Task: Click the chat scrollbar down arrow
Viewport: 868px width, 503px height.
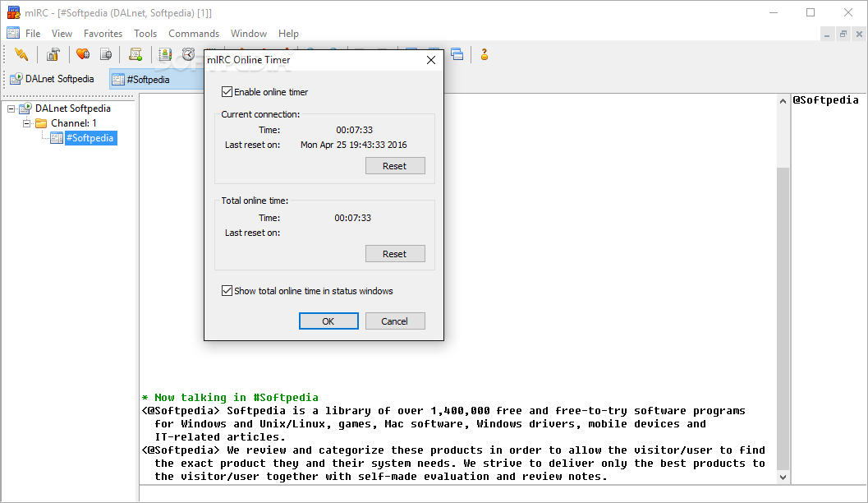Action: tap(783, 477)
